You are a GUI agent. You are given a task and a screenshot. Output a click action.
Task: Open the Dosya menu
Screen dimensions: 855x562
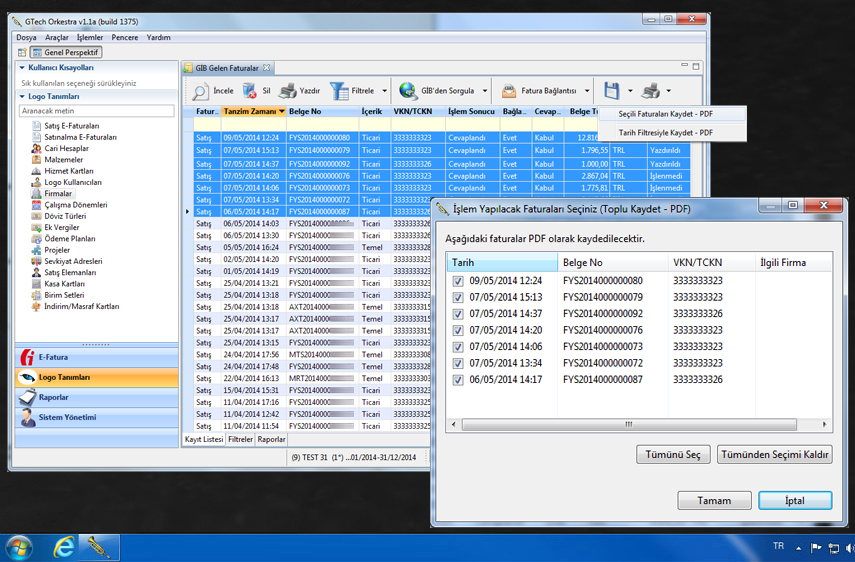(x=26, y=38)
